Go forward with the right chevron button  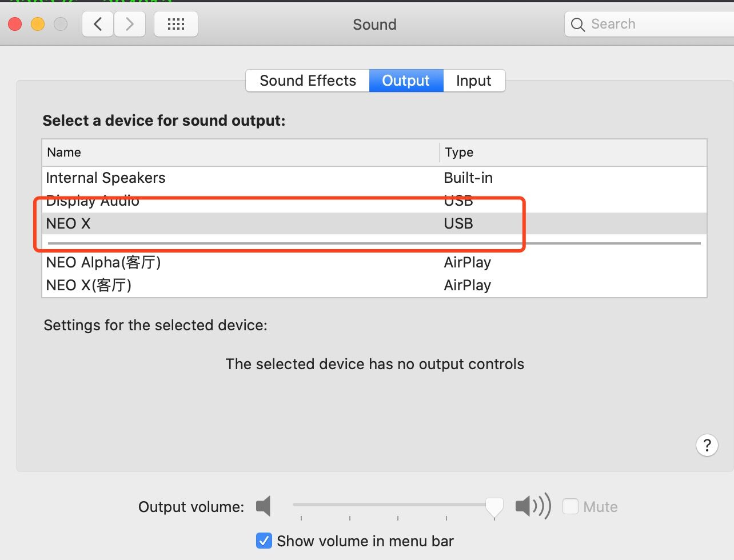click(130, 24)
